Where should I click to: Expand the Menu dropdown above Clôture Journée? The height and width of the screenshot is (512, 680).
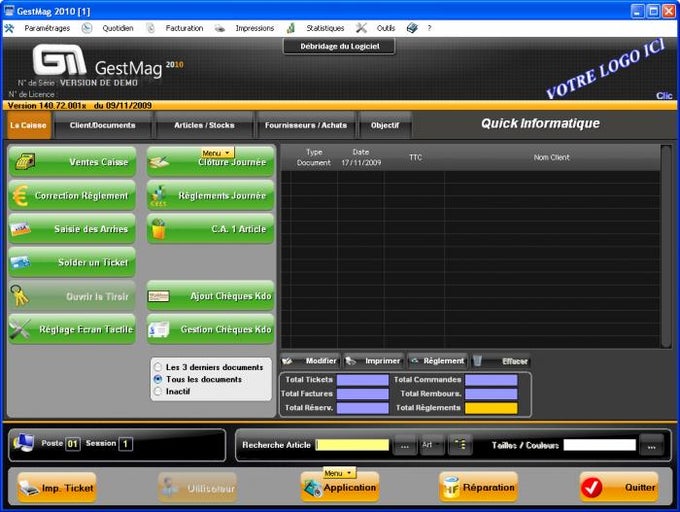[x=218, y=153]
